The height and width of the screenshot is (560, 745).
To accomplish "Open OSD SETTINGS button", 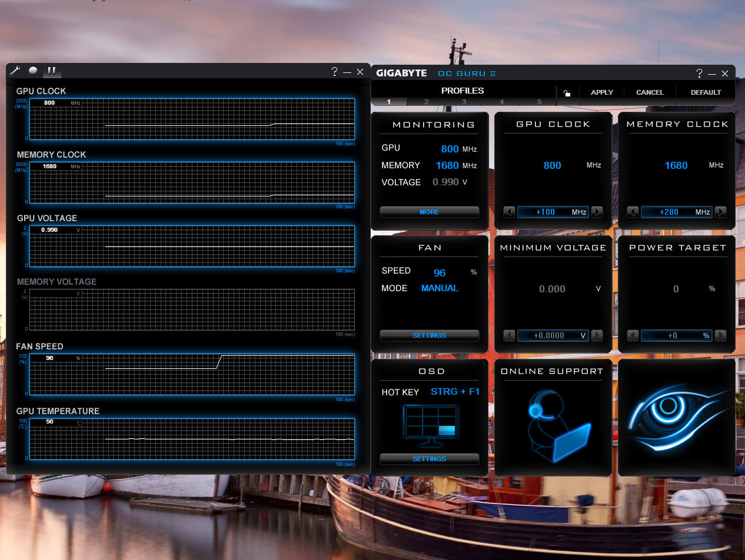I will (430, 459).
